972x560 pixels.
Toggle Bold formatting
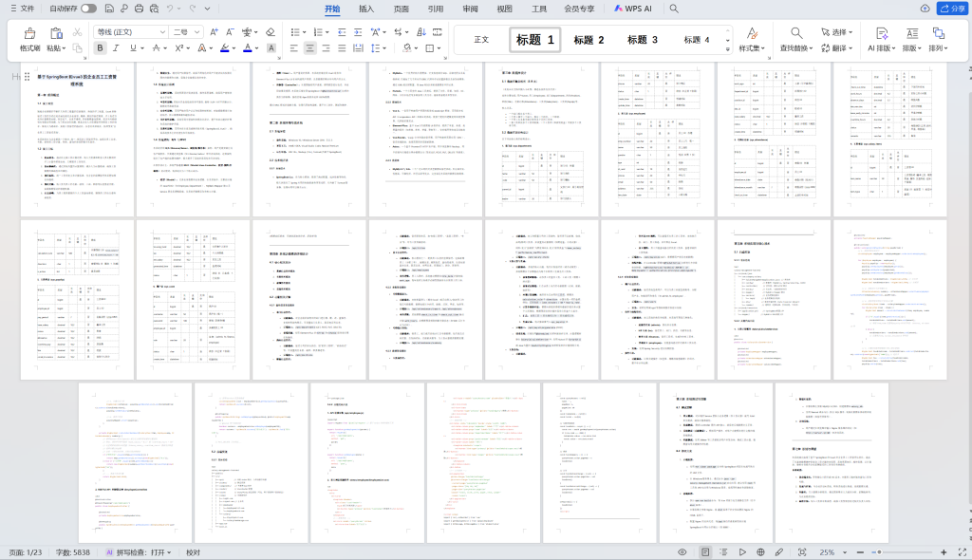pyautogui.click(x=100, y=47)
